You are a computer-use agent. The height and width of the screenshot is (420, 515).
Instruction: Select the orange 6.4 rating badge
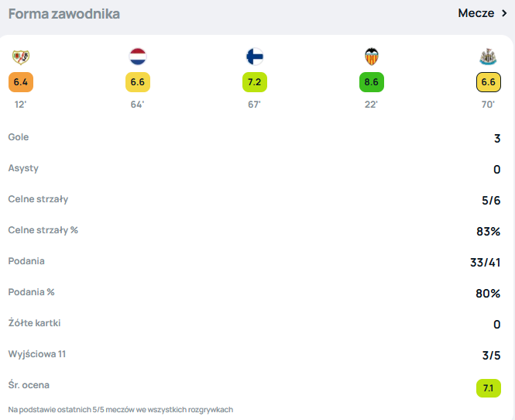tap(21, 82)
